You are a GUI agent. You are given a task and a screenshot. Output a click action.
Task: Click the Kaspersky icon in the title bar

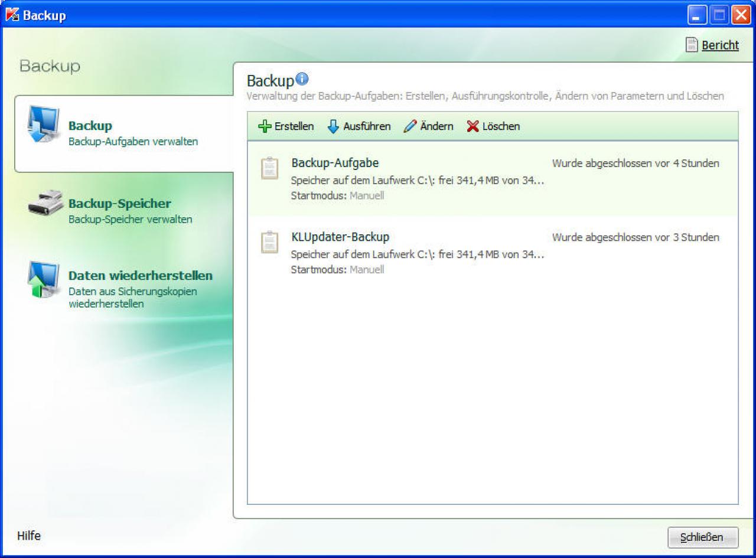[12, 15]
